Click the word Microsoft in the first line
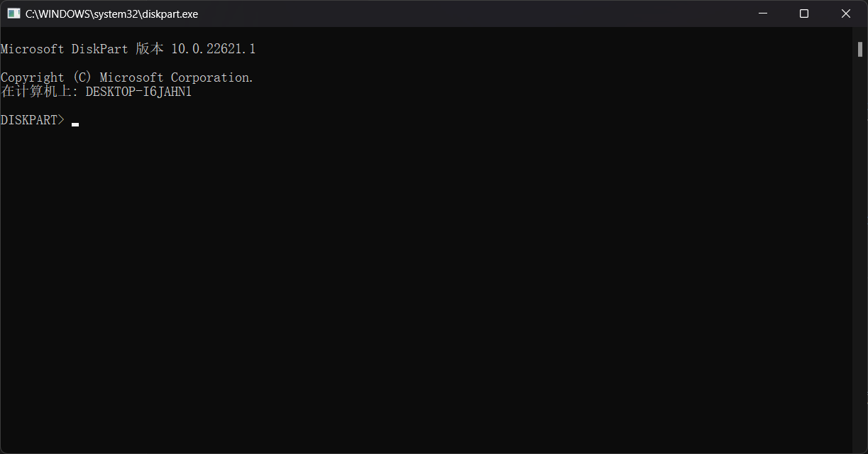The image size is (868, 454). 32,49
